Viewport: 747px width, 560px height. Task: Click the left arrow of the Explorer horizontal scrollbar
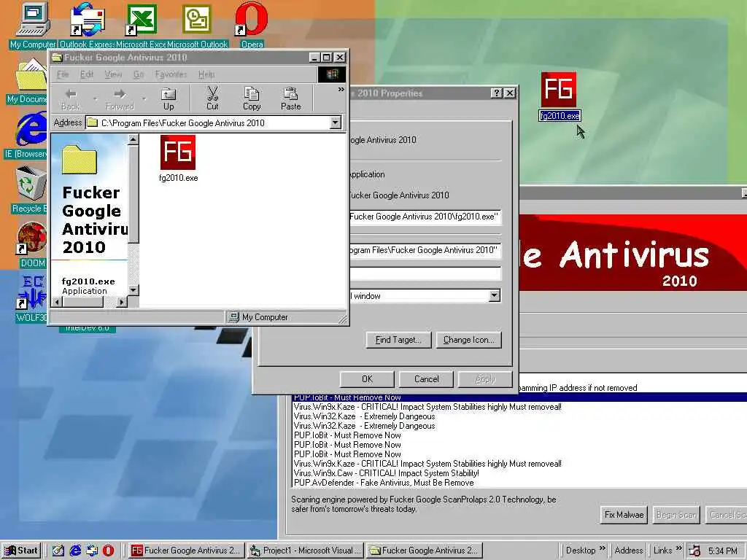tap(57, 302)
